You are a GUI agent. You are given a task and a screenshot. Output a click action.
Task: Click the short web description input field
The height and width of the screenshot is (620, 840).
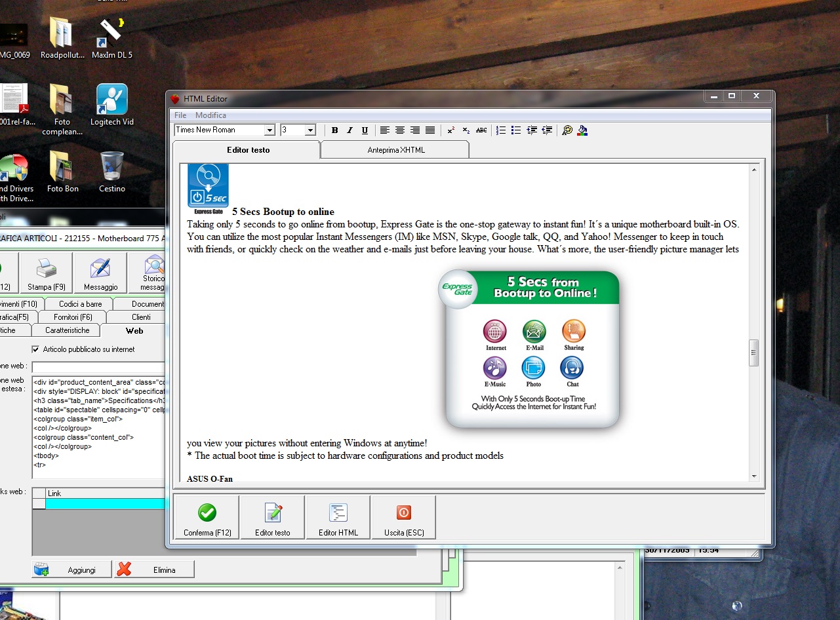click(98, 367)
